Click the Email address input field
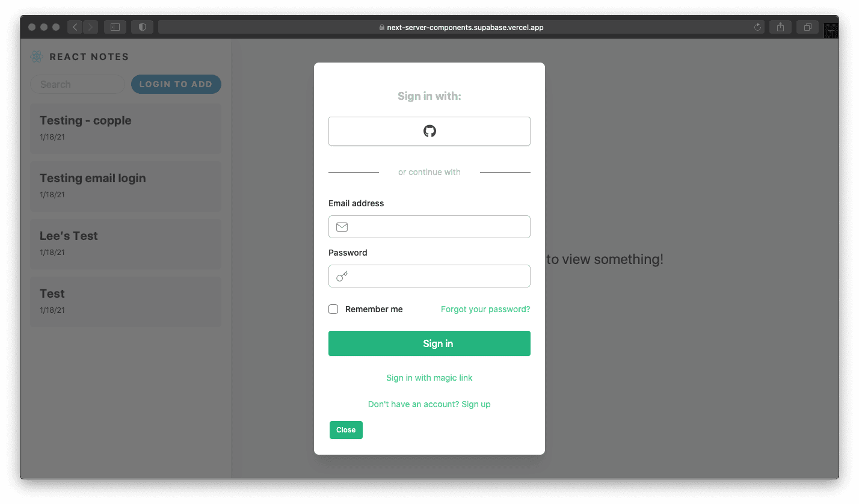 tap(429, 227)
